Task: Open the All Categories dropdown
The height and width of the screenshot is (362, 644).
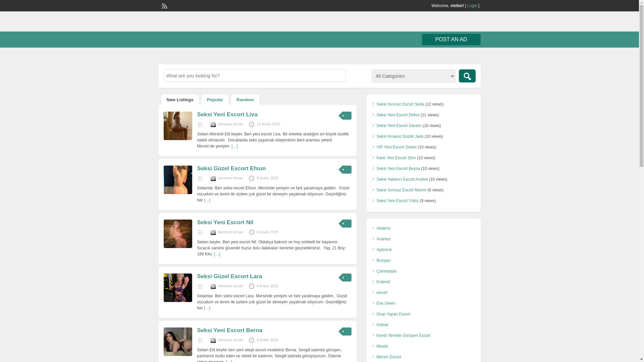Action: 413,76
